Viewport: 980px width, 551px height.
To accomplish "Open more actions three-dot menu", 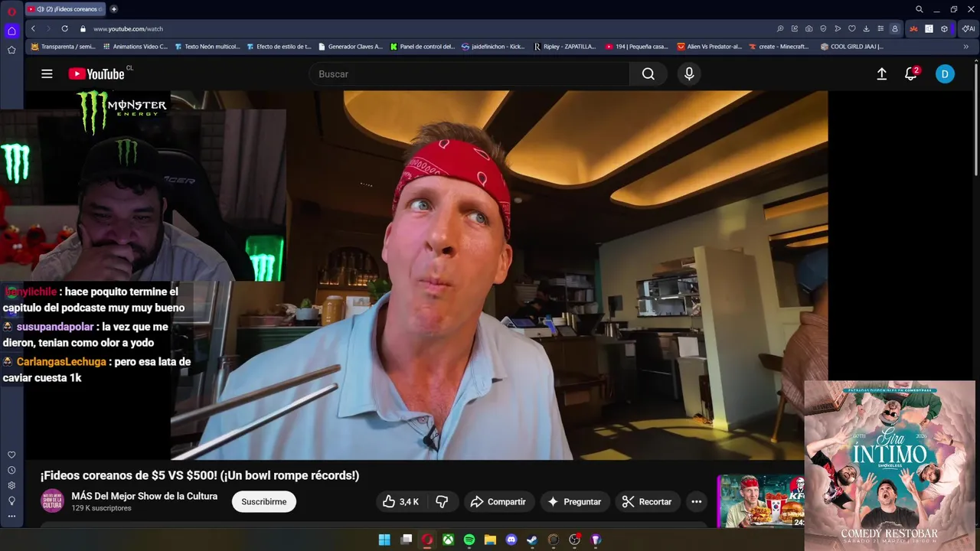I will [697, 502].
